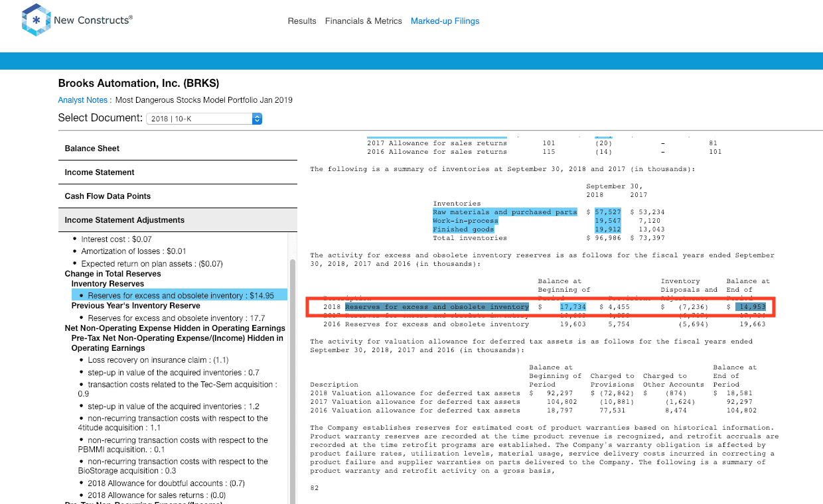
Task: Click the New Constructs logo icon
Action: pyautogui.click(x=37, y=20)
